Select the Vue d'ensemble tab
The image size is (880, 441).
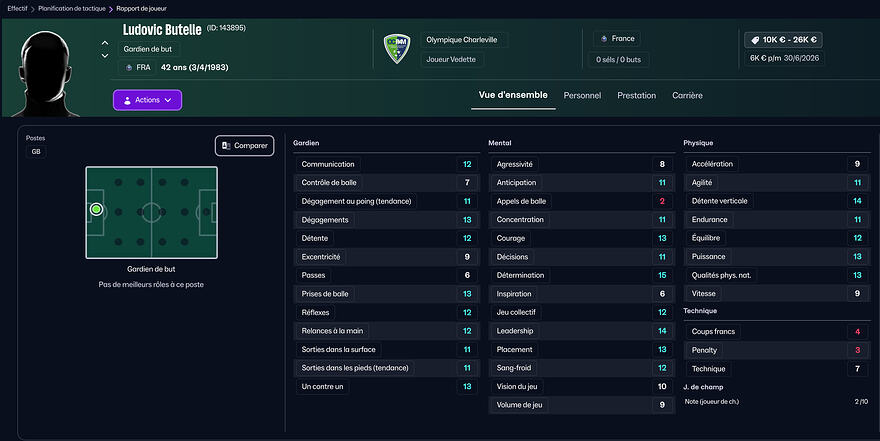click(513, 96)
